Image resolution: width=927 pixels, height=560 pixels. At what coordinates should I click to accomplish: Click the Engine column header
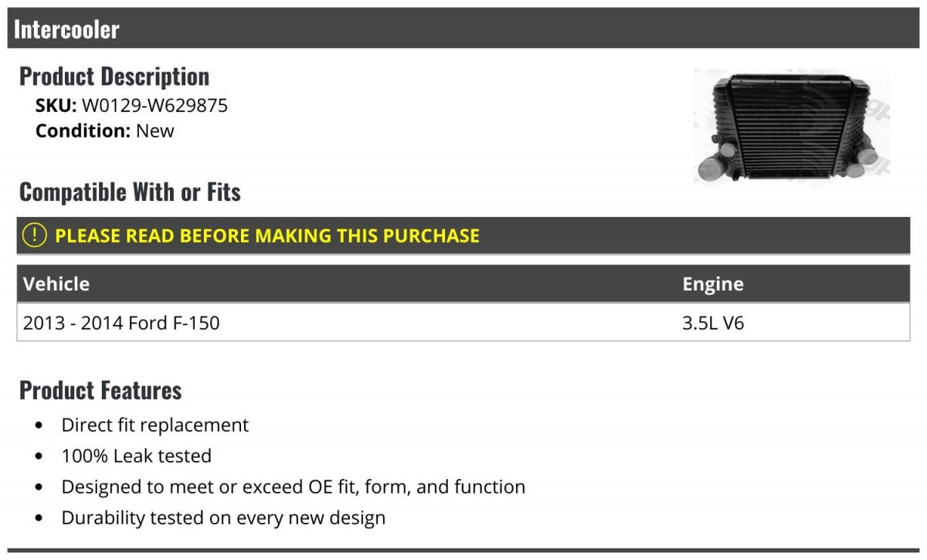click(713, 283)
